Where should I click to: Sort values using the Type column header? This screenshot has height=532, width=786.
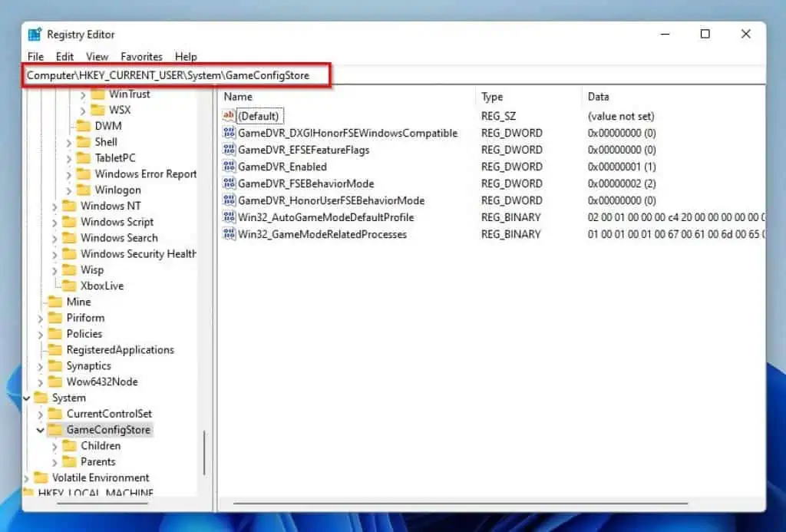point(491,97)
